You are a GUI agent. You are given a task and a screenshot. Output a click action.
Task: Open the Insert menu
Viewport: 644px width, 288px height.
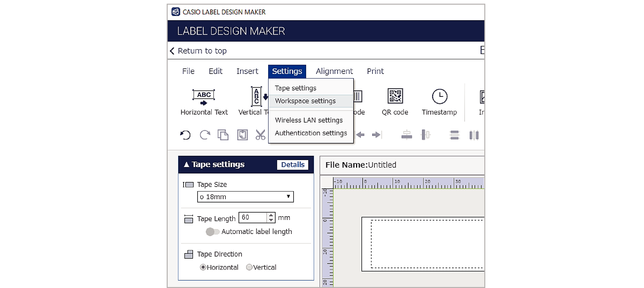point(247,71)
